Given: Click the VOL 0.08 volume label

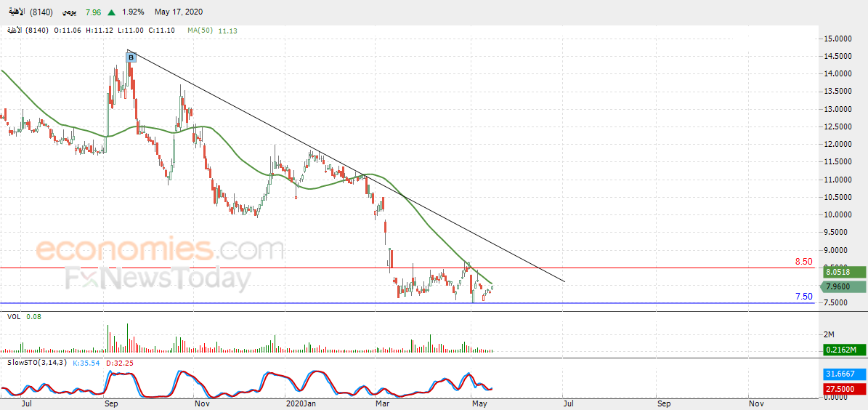Looking at the screenshot, I should point(25,317).
